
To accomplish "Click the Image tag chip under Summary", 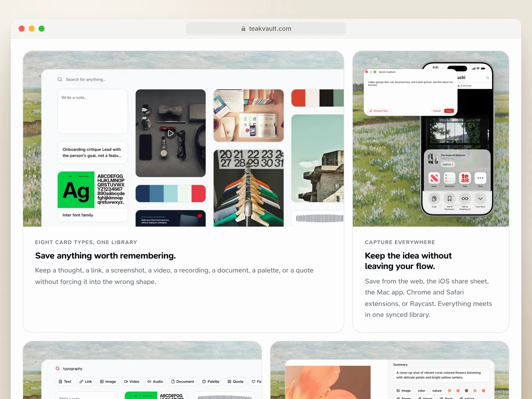I will [404, 391].
